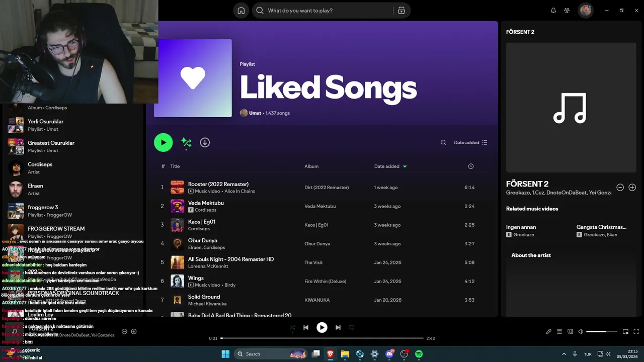Skip to next track
Screen dimensions: 644x362
(x=338, y=327)
